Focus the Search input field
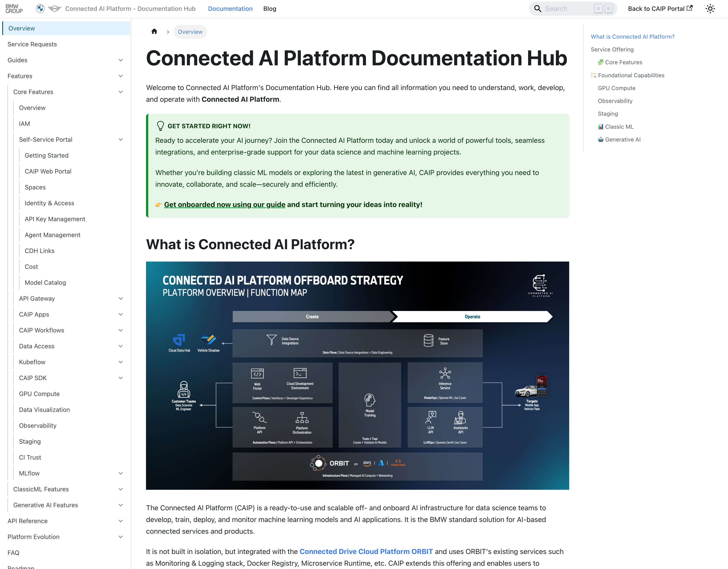 click(573, 9)
